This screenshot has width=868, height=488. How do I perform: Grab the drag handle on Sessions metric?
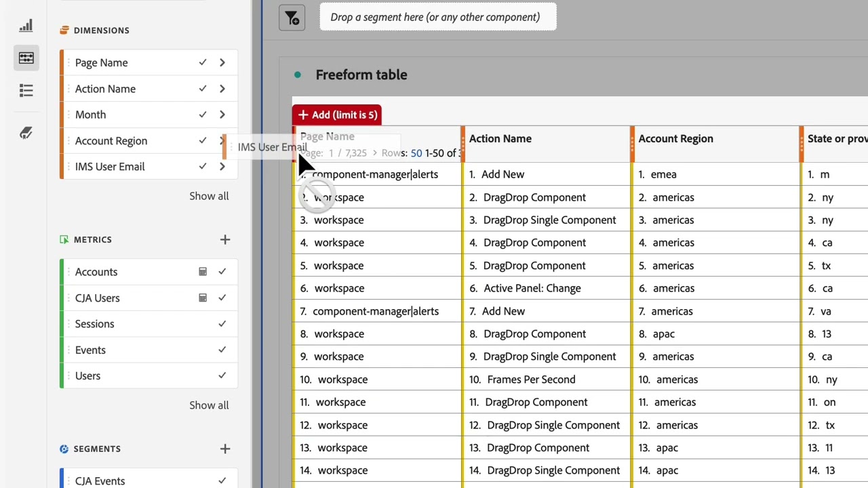point(68,324)
